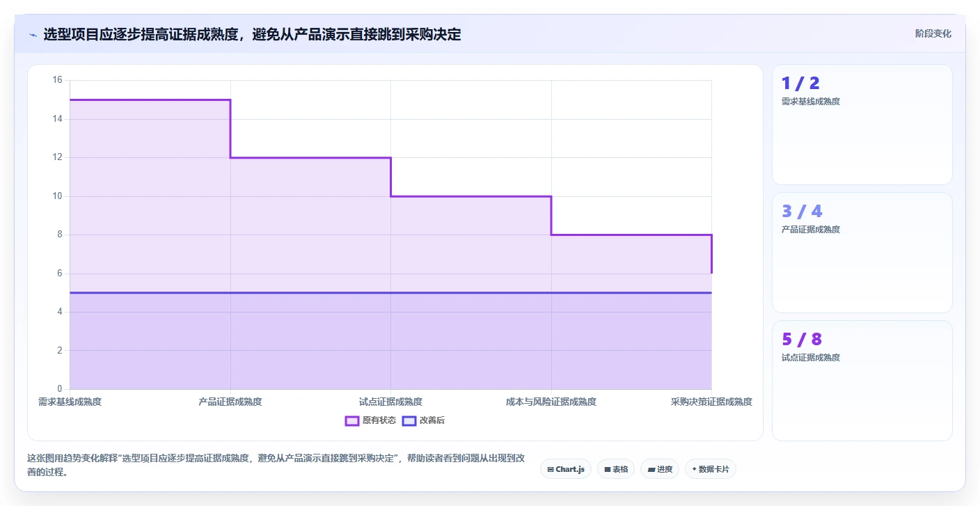Click the x-axis label 试点证据成熟度
The width and height of the screenshot is (980, 506).
coord(390,402)
